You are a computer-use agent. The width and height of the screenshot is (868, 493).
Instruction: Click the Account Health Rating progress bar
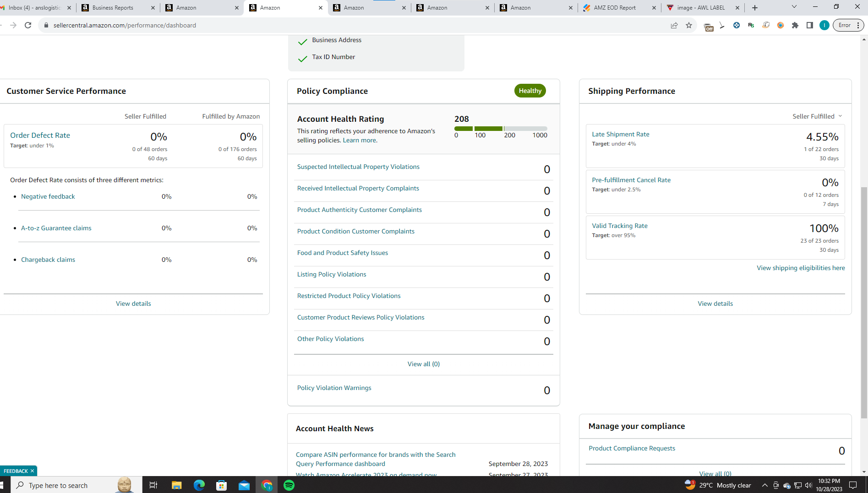[x=501, y=129]
